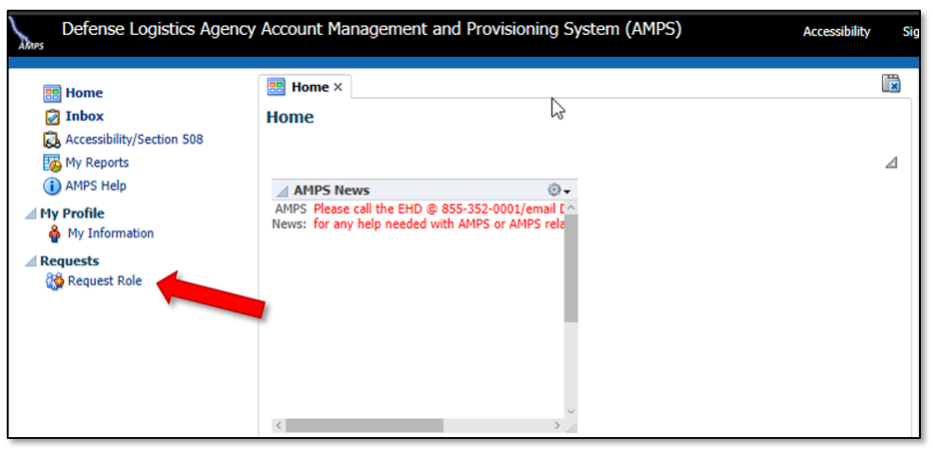The width and height of the screenshot is (933, 451).
Task: Open the AMPS Help link
Action: (x=96, y=186)
